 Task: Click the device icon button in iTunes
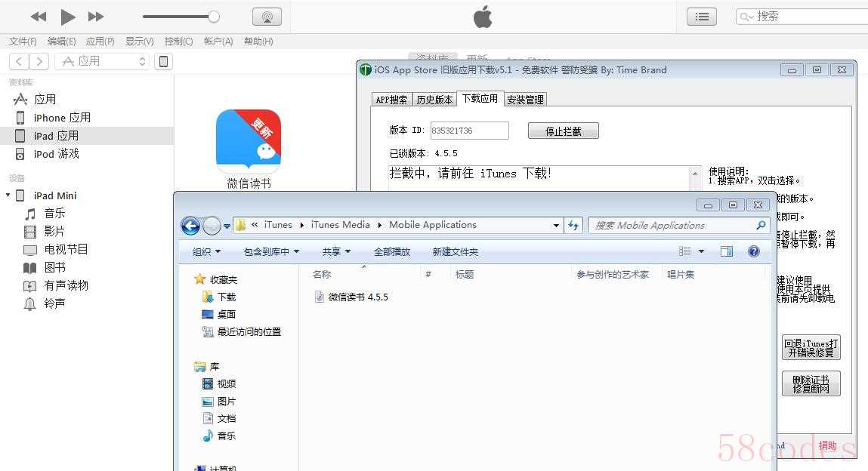coord(163,61)
